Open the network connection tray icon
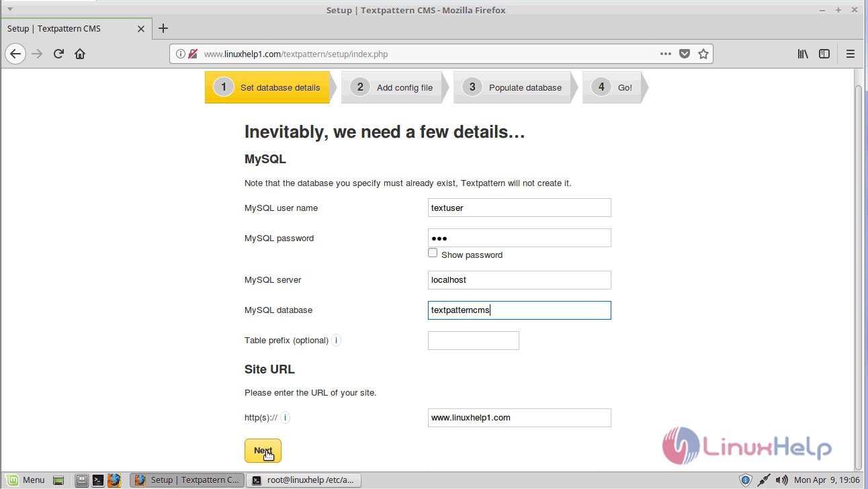The image size is (868, 489). [764, 480]
